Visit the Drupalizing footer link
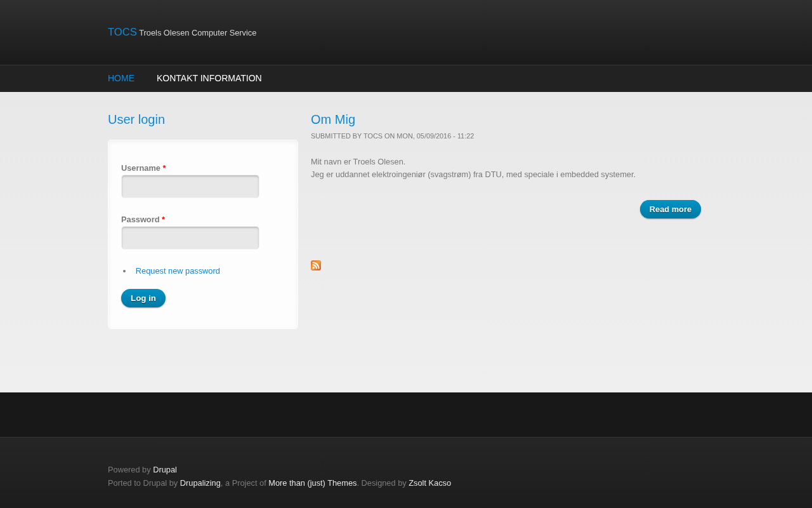This screenshot has width=812, height=508. click(200, 483)
